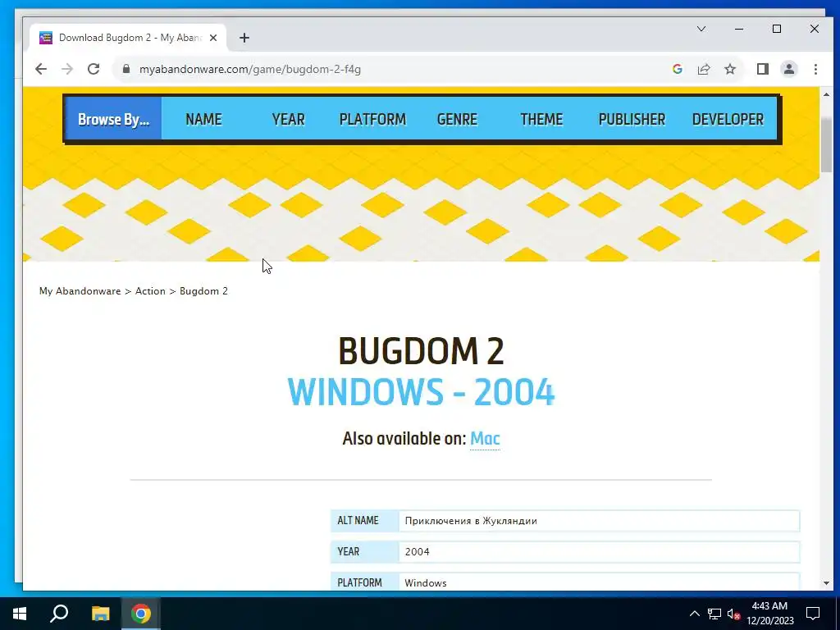840x630 pixels.
Task: Click the forward navigation arrow
Action: pos(67,69)
